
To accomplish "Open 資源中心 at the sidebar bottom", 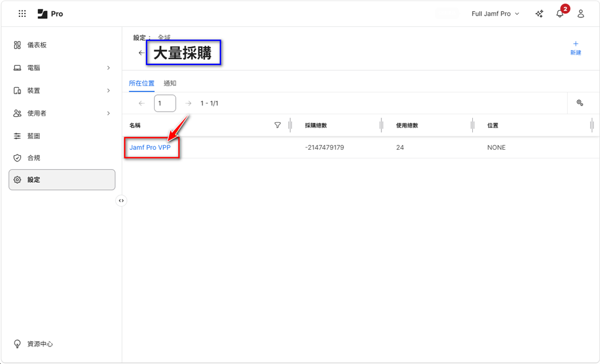I will 40,344.
